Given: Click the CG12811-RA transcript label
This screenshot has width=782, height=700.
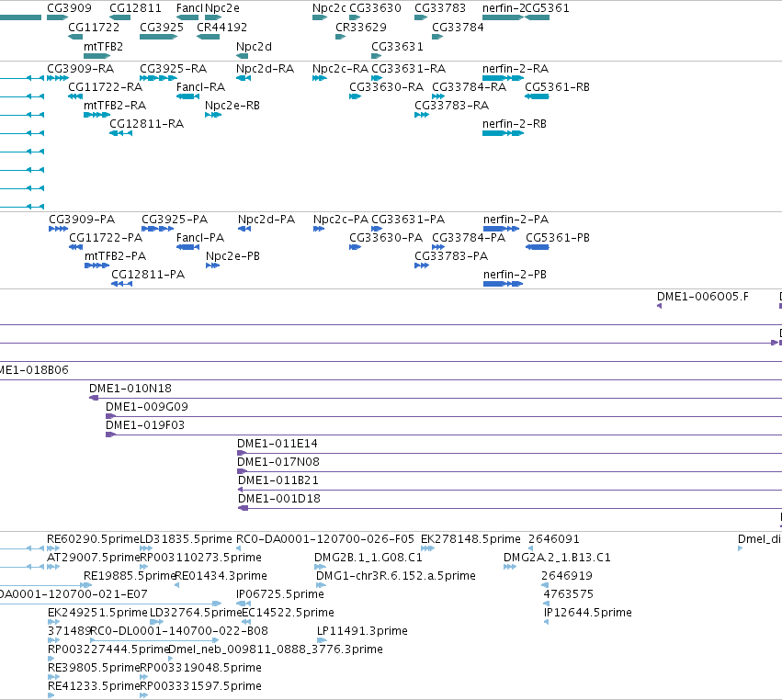Looking at the screenshot, I should click(x=147, y=124).
